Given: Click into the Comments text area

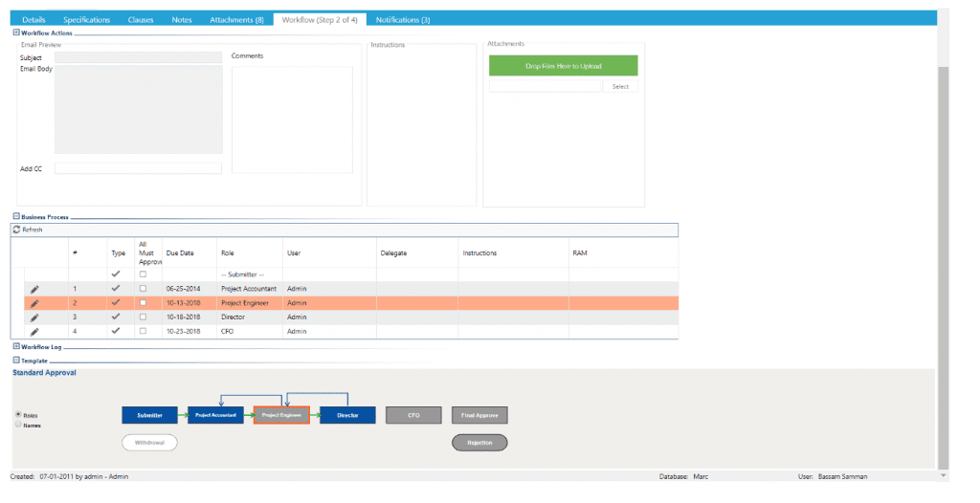Looking at the screenshot, I should [292, 120].
